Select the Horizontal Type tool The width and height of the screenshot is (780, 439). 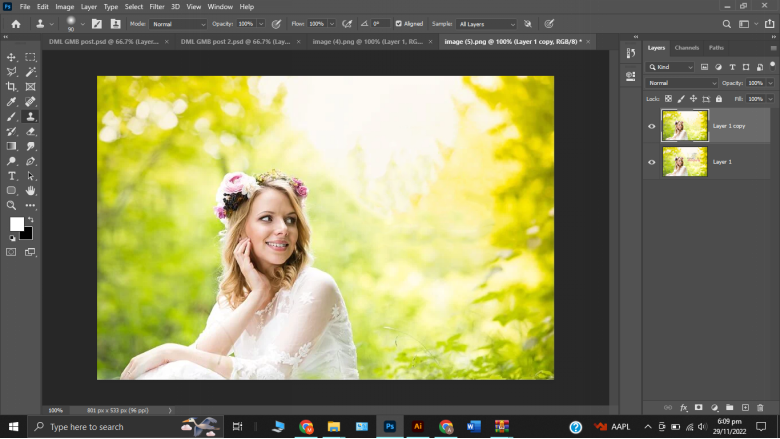click(x=11, y=176)
